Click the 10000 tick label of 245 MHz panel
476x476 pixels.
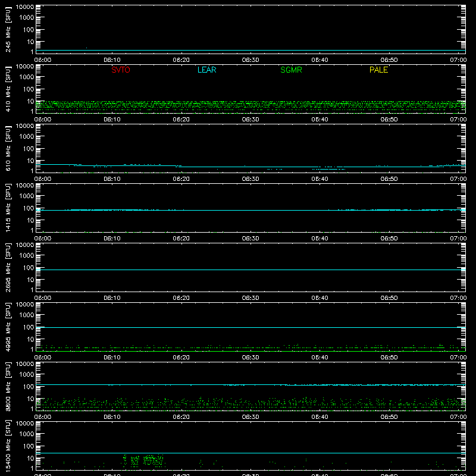tap(25, 7)
